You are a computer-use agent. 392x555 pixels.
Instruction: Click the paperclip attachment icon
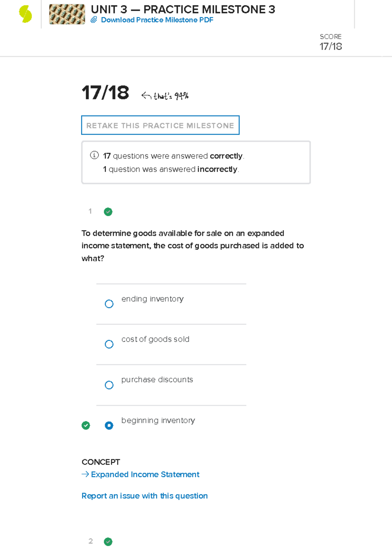(94, 20)
